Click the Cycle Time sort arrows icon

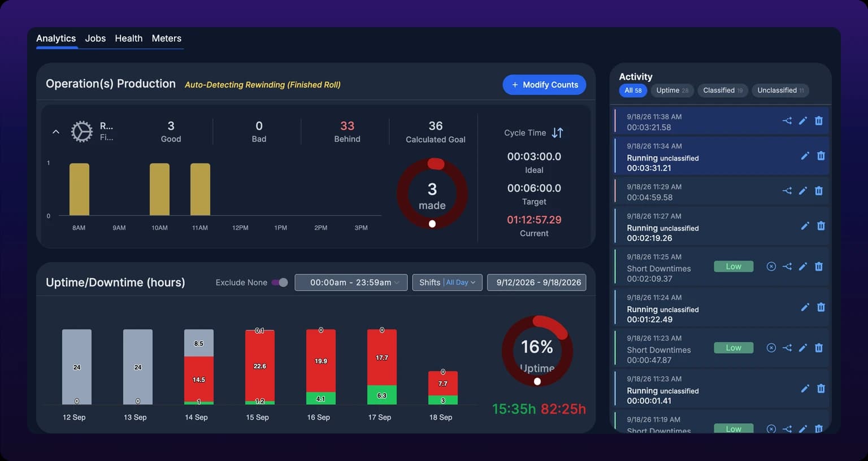pyautogui.click(x=558, y=133)
